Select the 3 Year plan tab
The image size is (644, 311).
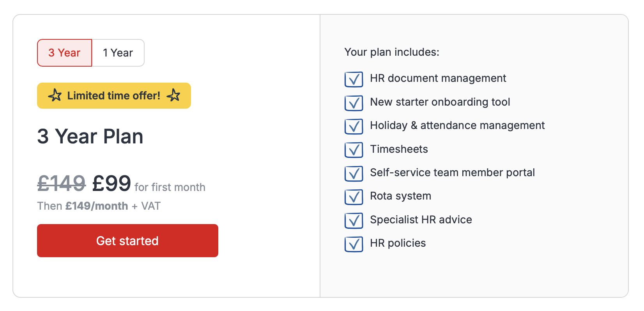pyautogui.click(x=64, y=53)
